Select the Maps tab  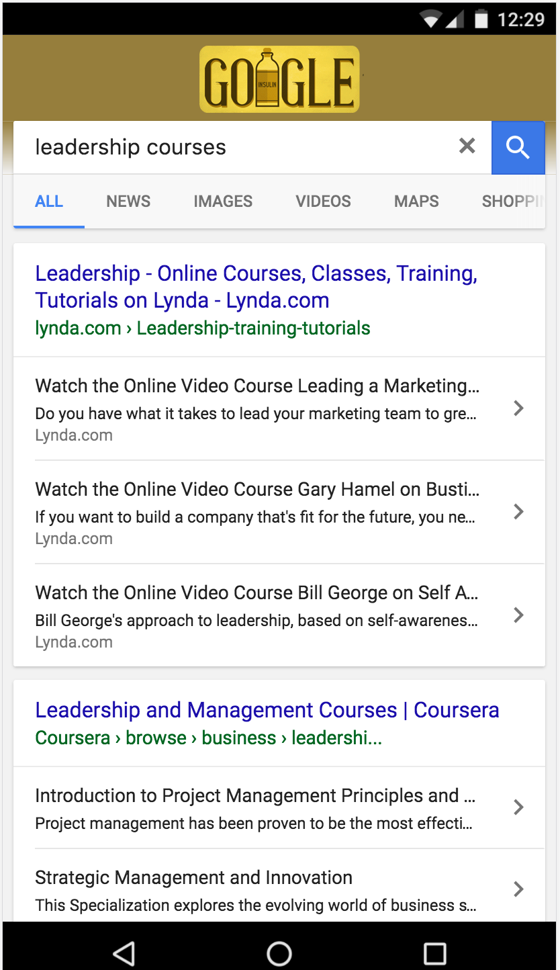416,202
